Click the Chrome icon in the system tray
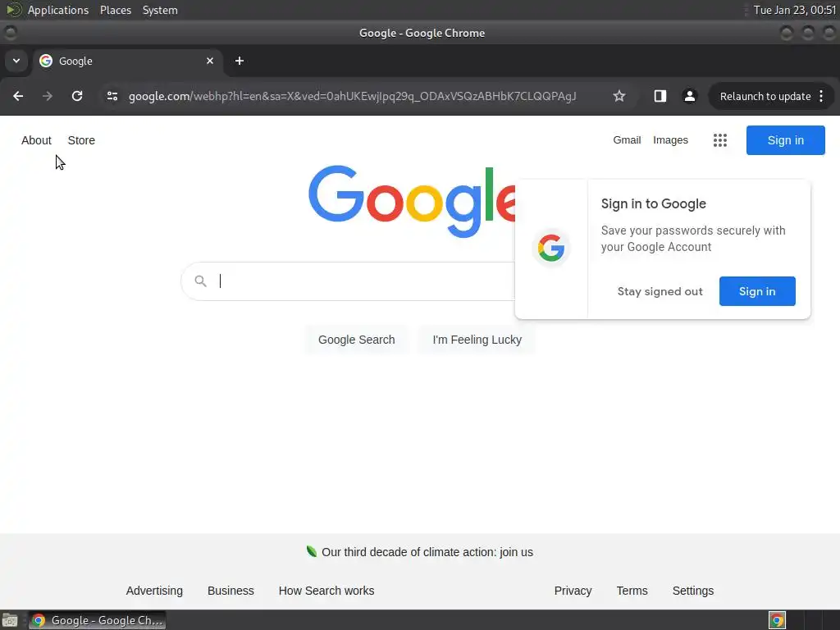Screen dimensions: 840x630 (x=777, y=620)
